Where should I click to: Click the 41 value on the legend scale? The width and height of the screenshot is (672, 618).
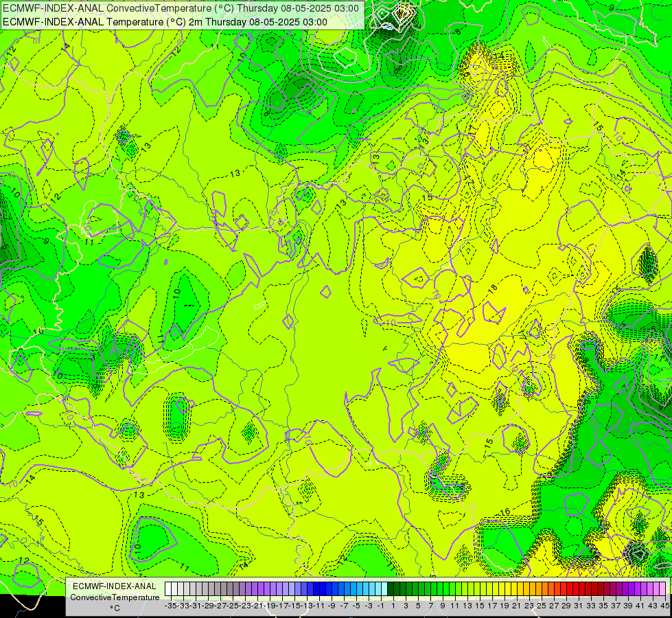pos(640,606)
